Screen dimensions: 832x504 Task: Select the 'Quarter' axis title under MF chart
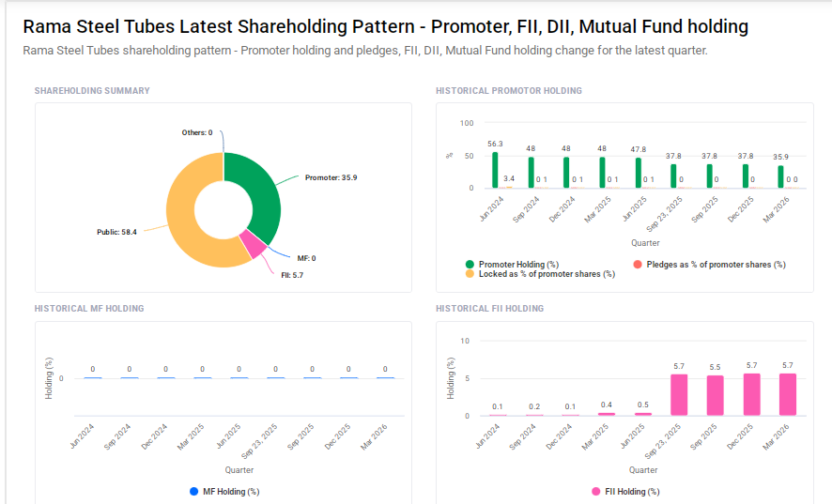pyautogui.click(x=239, y=469)
